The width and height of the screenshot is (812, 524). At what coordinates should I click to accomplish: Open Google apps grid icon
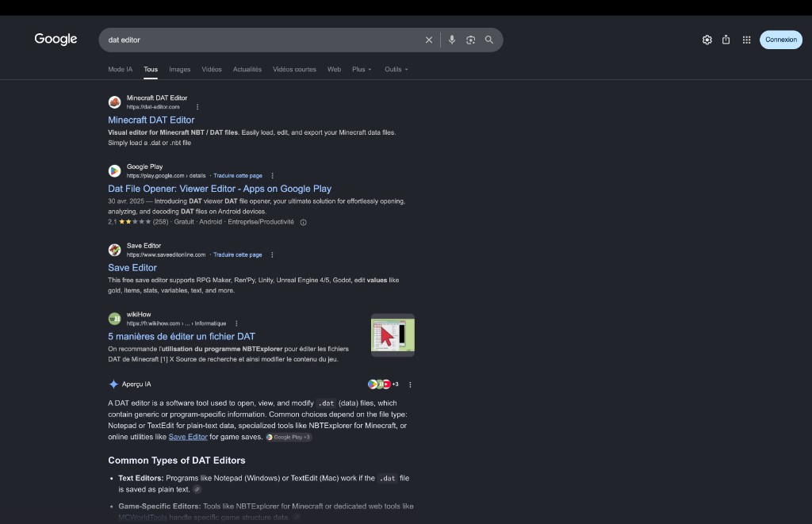pyautogui.click(x=746, y=40)
